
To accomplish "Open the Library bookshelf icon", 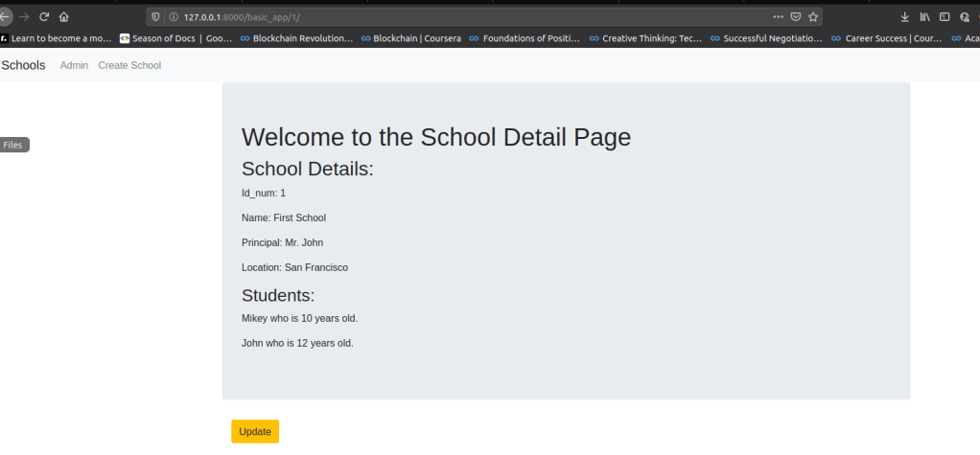I will click(925, 16).
